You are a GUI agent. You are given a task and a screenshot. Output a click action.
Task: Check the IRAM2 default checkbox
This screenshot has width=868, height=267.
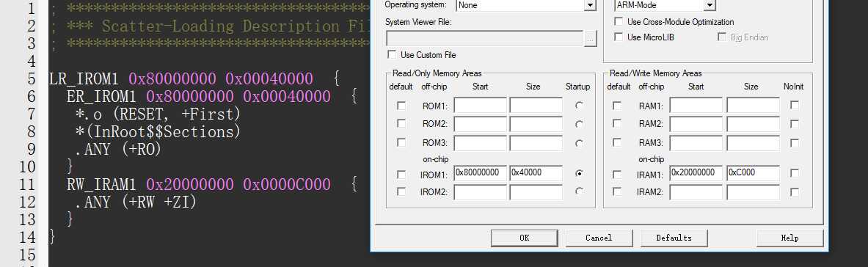(x=617, y=191)
